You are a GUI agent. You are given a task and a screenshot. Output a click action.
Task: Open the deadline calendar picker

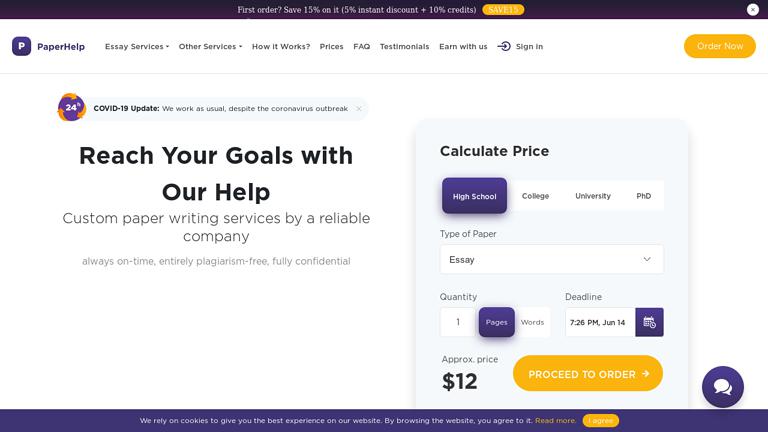coord(649,322)
